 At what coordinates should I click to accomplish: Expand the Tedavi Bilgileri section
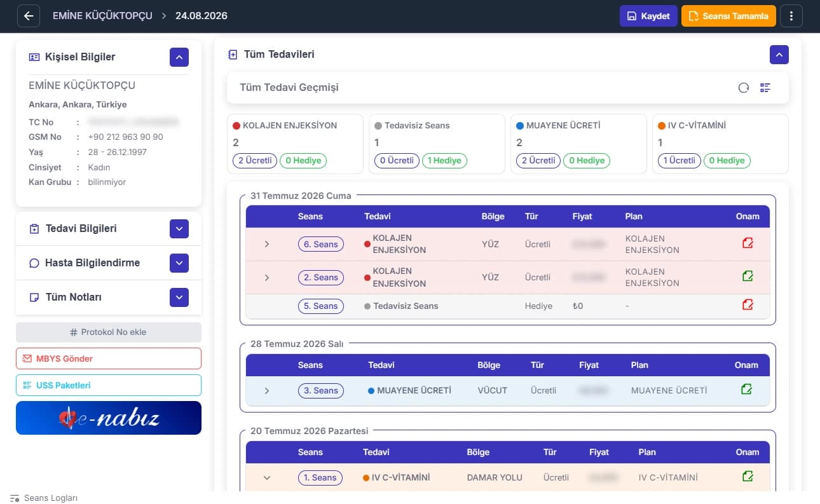tap(179, 229)
